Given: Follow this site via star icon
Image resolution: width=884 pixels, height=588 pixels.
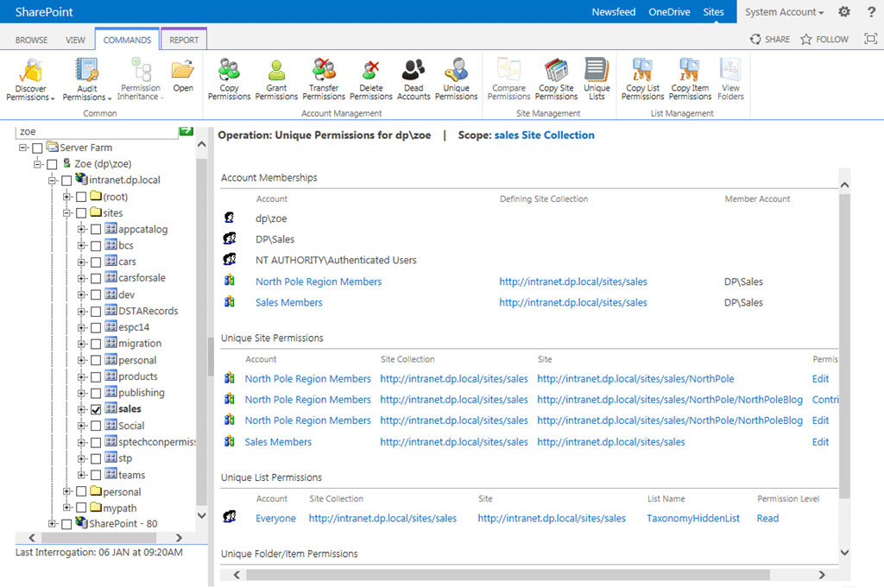Looking at the screenshot, I should (806, 39).
